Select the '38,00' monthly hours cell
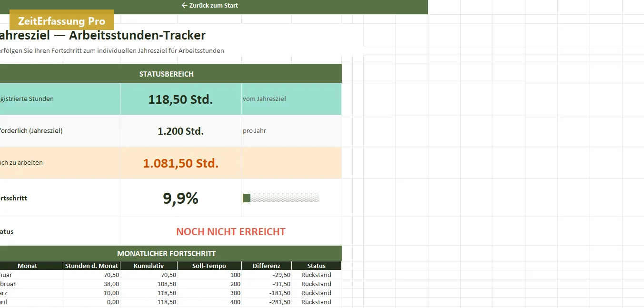Screen dimensions: 644x308 [92, 284]
